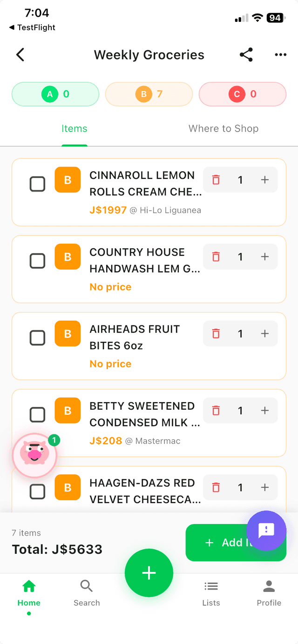
Task: Increase HAAGEN-DAZS RED VELVET quantity
Action: [x=264, y=487]
